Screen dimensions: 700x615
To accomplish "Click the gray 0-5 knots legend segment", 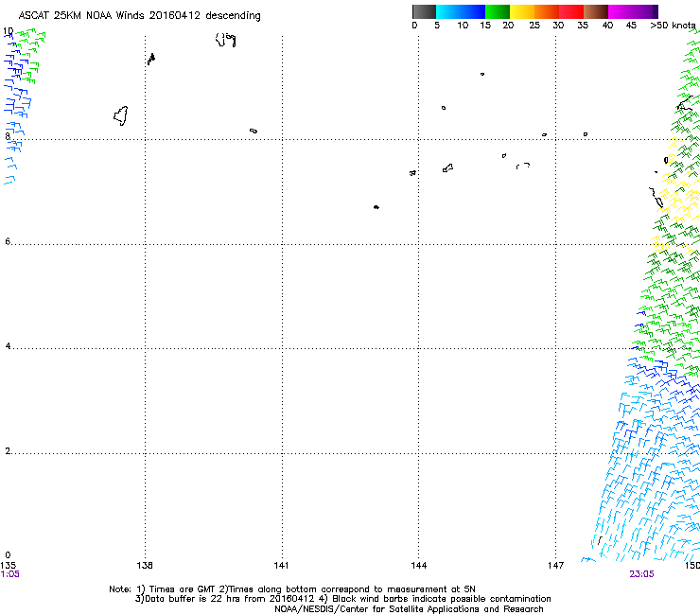I will [x=424, y=11].
